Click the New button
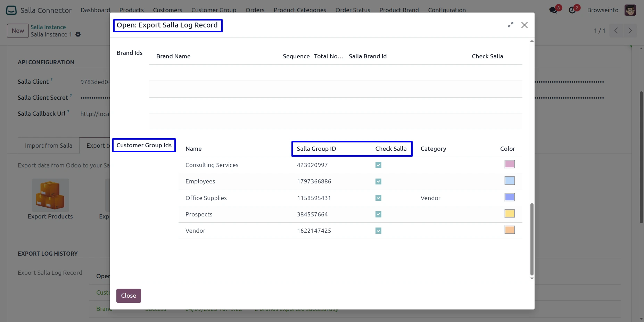644x322 pixels. click(18, 31)
